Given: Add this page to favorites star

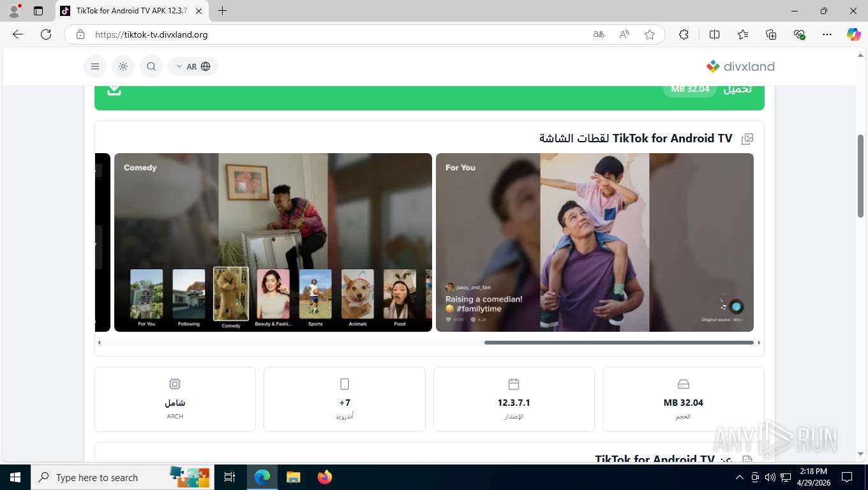Looking at the screenshot, I should pyautogui.click(x=650, y=34).
